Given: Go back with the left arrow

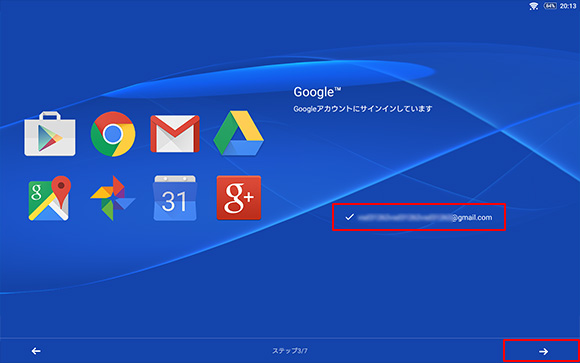Looking at the screenshot, I should (x=36, y=351).
